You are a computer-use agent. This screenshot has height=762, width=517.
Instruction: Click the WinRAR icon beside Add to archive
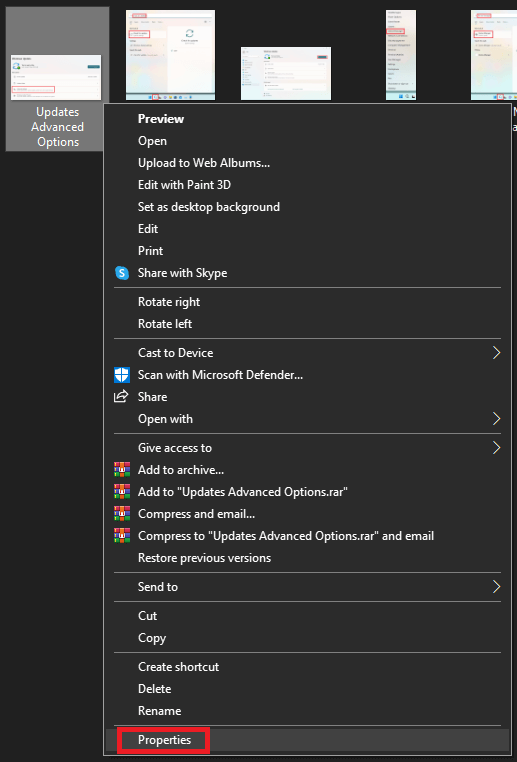click(x=122, y=470)
